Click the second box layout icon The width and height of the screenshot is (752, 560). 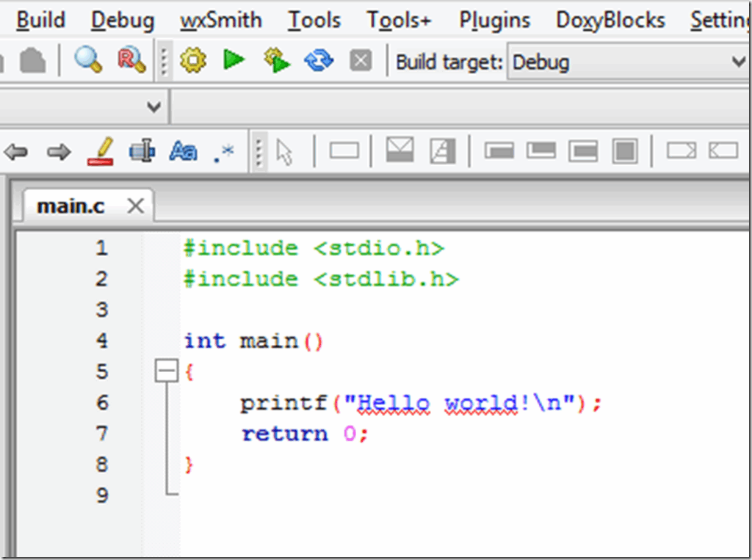(541, 150)
